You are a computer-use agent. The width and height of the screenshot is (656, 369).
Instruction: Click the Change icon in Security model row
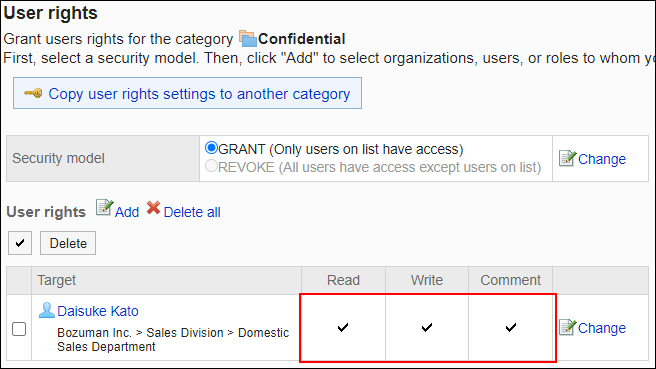tap(567, 158)
